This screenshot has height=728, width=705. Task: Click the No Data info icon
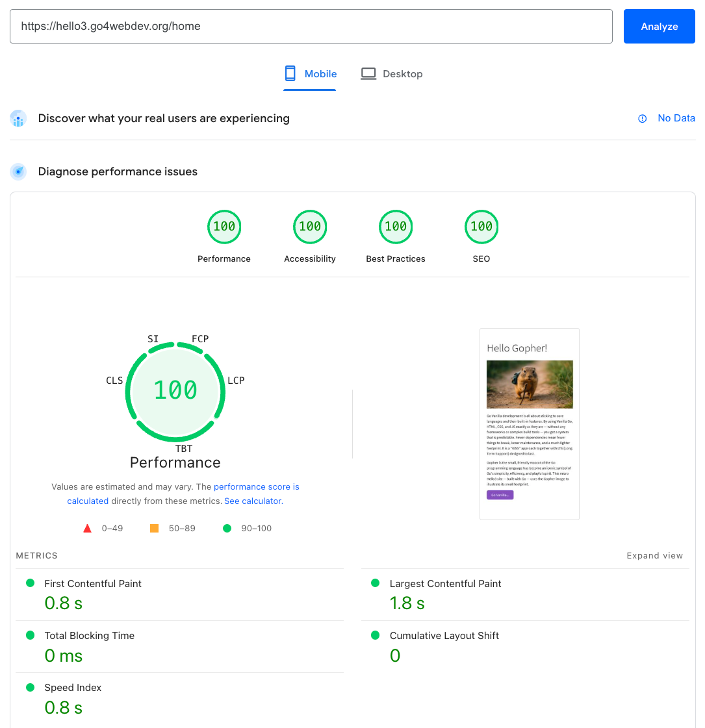(643, 119)
